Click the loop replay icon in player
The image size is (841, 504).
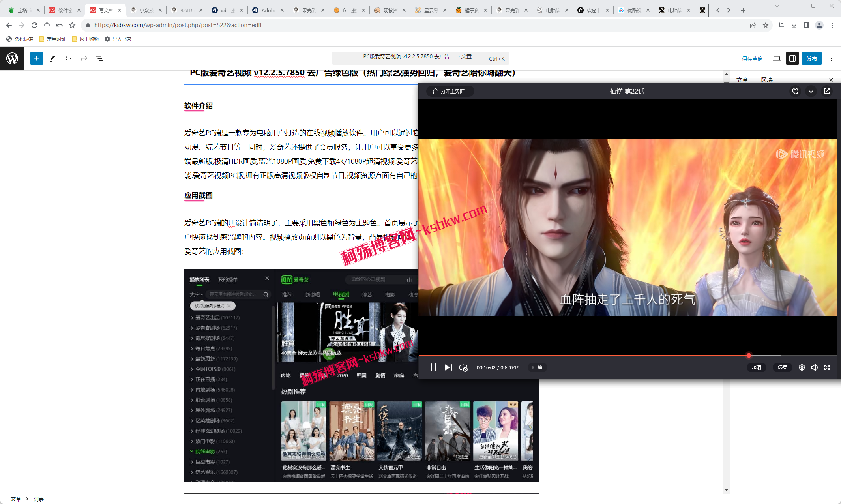tap(463, 367)
